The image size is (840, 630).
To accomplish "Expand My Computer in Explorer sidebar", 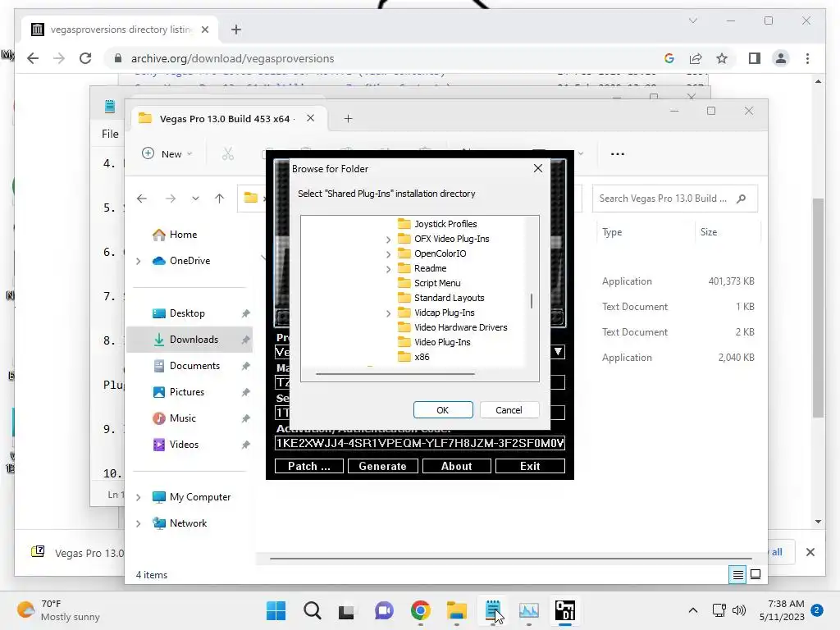I will pos(138,497).
